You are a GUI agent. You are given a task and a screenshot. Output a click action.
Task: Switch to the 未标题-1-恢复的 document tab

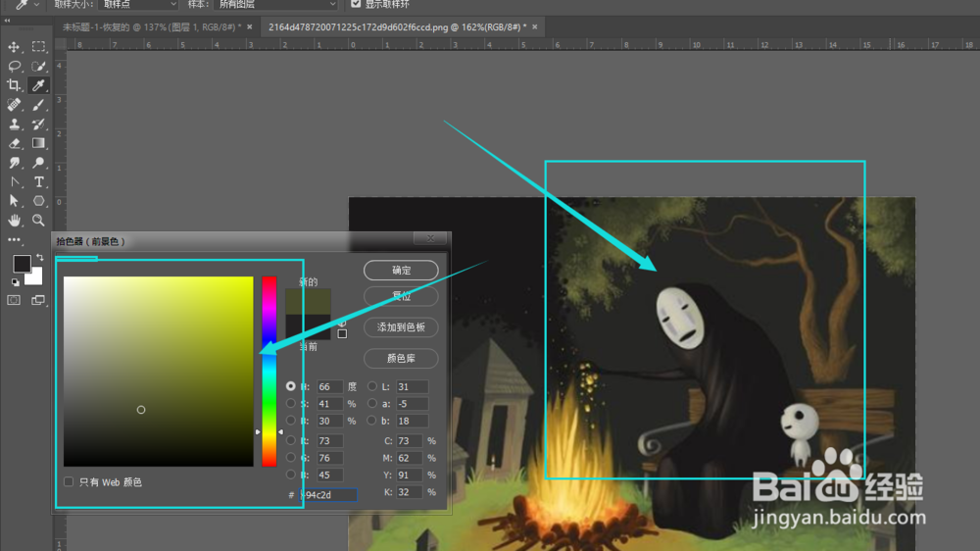click(x=152, y=26)
